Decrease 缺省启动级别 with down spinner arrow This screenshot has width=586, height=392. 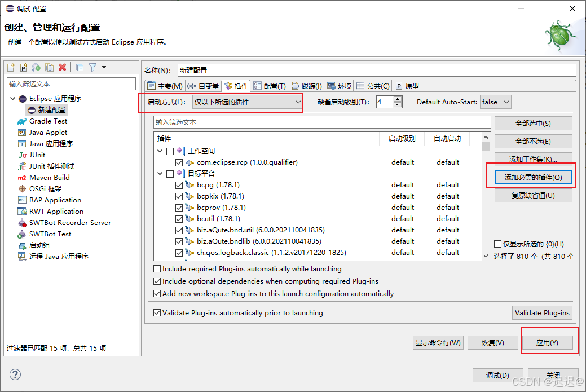pos(398,105)
